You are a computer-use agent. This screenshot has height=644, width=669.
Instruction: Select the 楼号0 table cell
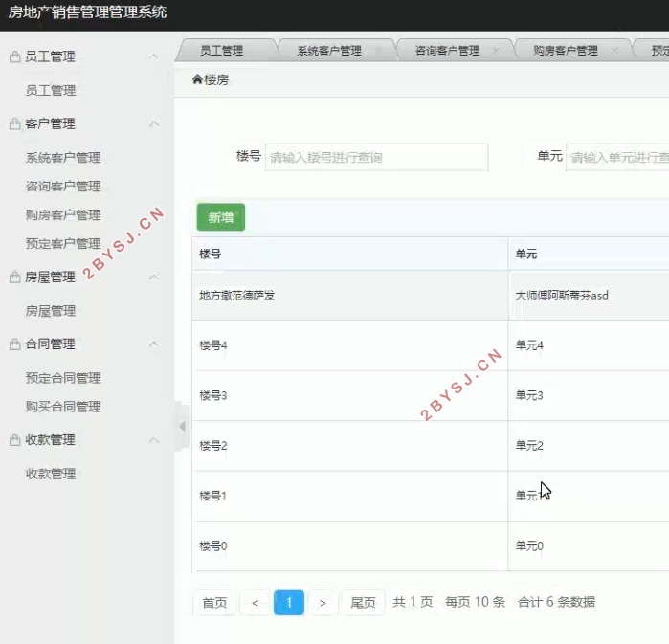[x=350, y=545]
